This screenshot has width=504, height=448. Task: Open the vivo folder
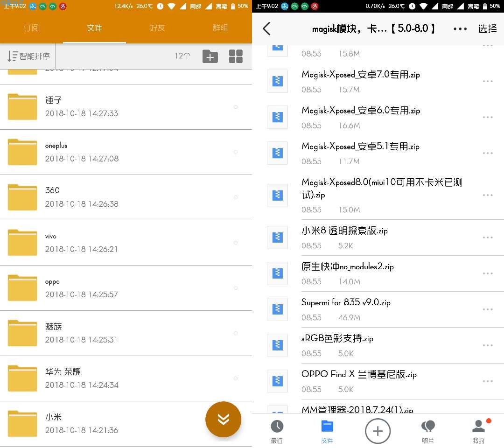pos(126,243)
